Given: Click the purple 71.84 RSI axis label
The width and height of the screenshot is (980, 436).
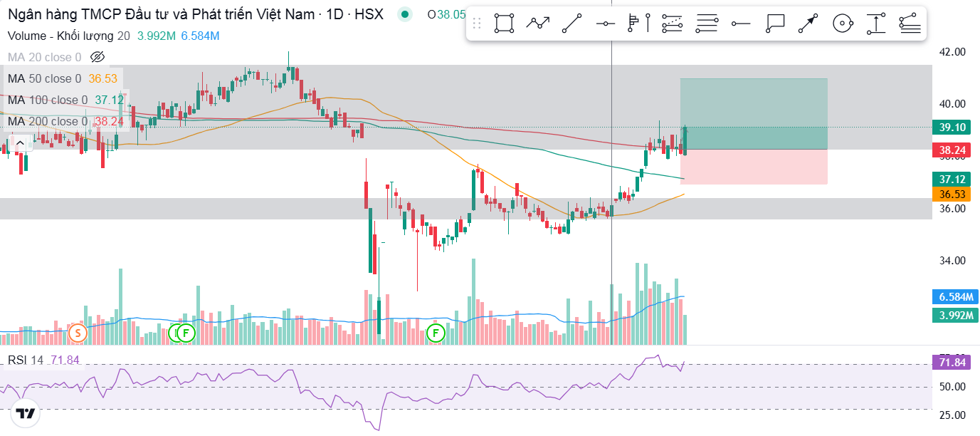Looking at the screenshot, I should pyautogui.click(x=952, y=363).
